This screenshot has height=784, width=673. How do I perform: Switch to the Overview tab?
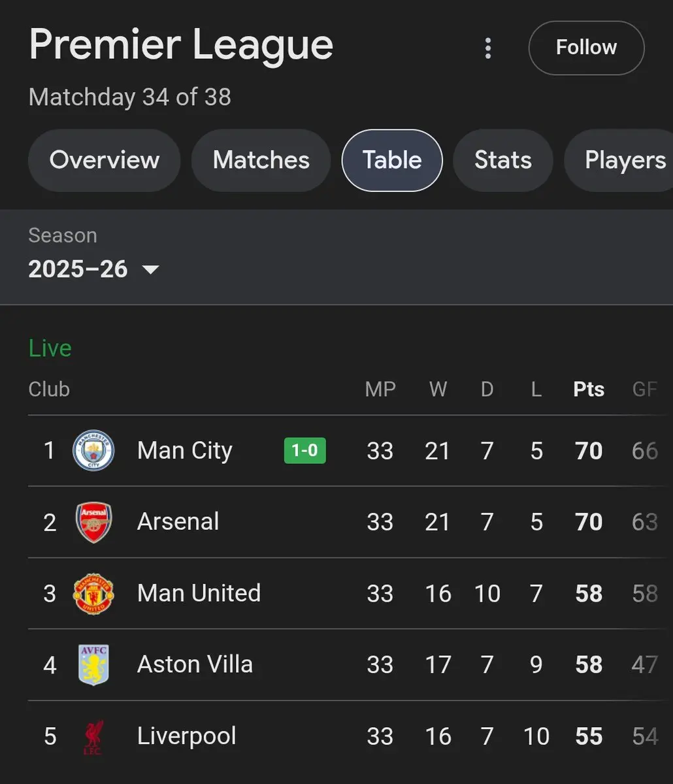click(x=104, y=160)
